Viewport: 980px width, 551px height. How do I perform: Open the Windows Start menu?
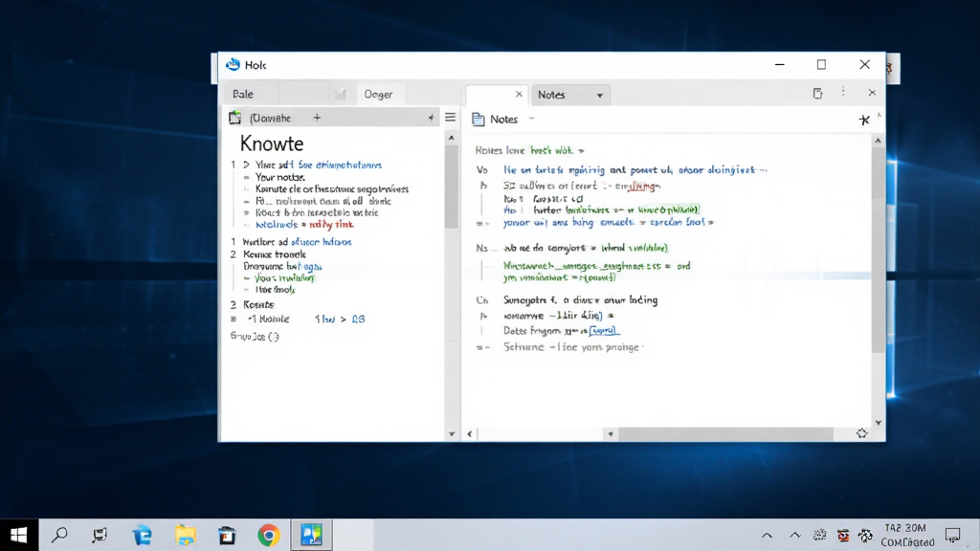pos(19,535)
